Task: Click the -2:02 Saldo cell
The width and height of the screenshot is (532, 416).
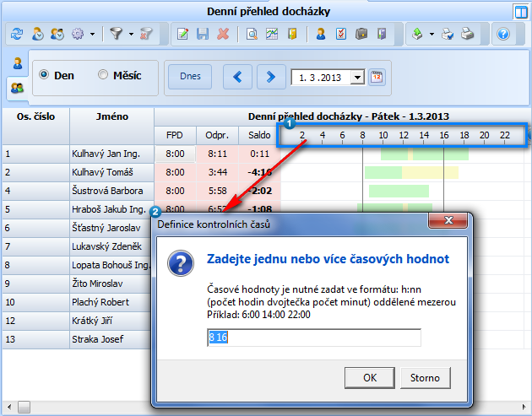Action: 260,191
